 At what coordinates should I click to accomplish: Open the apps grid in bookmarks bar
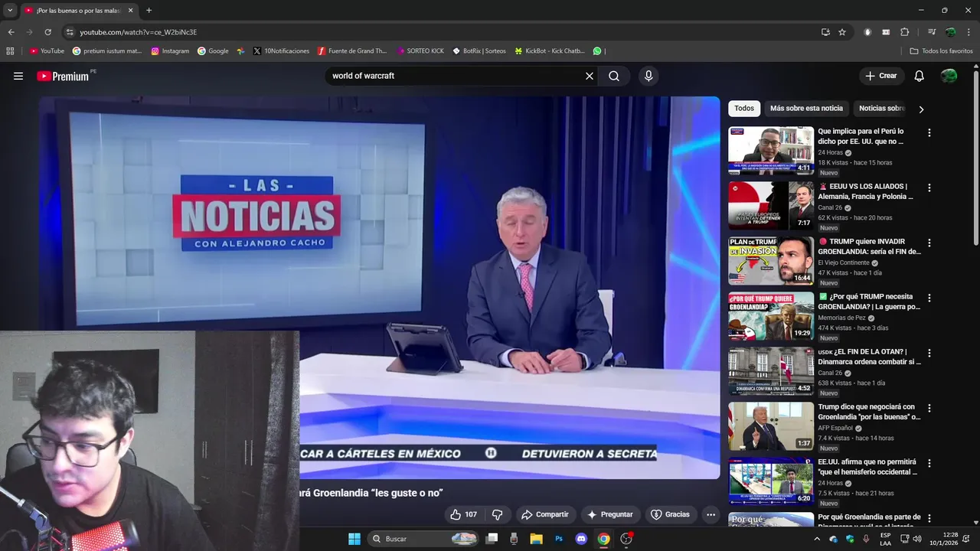click(x=10, y=51)
